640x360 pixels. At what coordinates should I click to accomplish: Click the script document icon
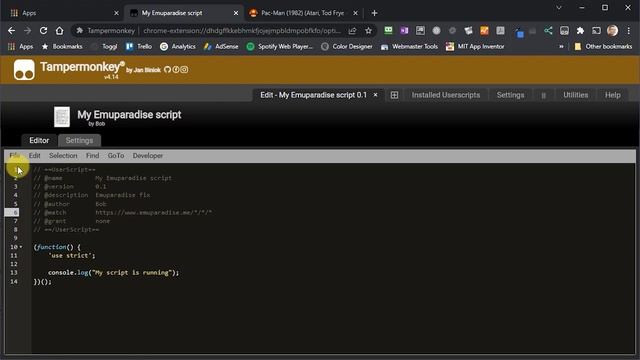[x=62, y=117]
